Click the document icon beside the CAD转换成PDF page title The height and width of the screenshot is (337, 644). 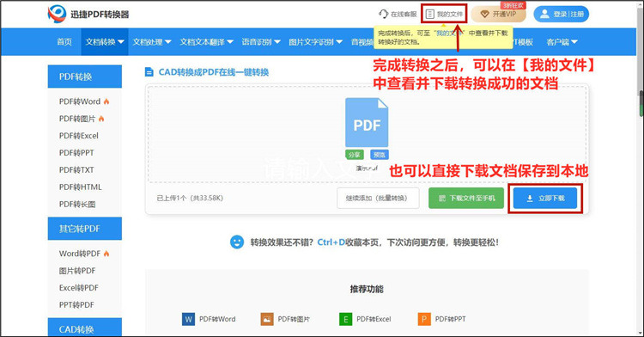[x=149, y=72]
